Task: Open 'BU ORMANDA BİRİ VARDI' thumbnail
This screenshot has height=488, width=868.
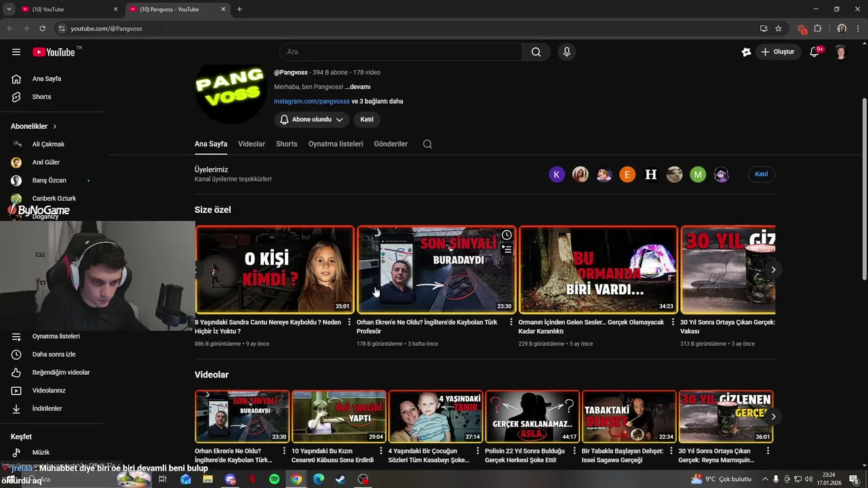Action: 598,269
